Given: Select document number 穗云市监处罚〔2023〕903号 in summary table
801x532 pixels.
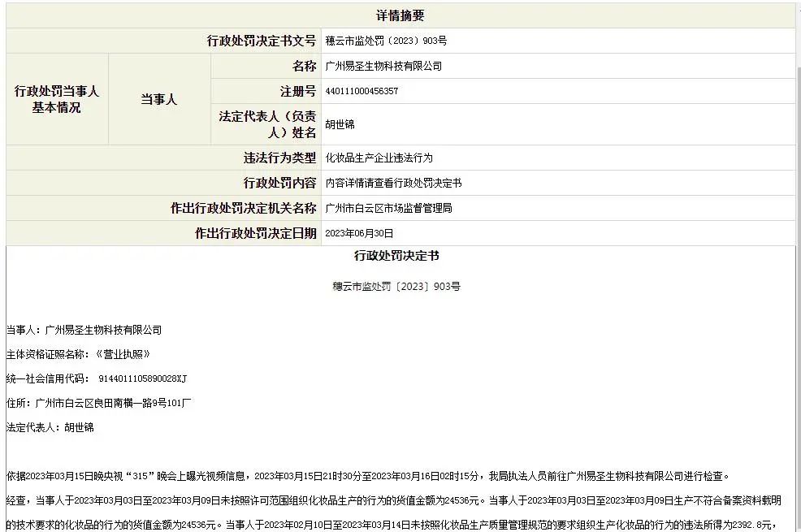Looking at the screenshot, I should pyautogui.click(x=386, y=41).
